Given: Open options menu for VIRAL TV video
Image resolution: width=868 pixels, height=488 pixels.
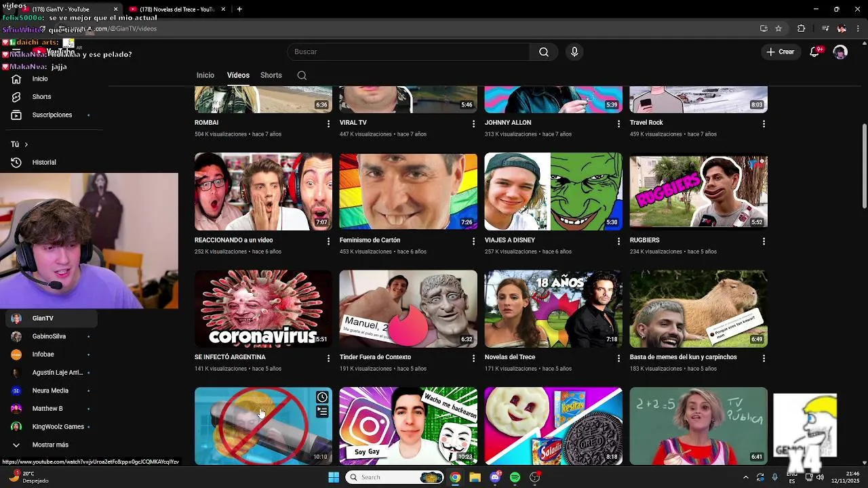Looking at the screenshot, I should pos(473,124).
